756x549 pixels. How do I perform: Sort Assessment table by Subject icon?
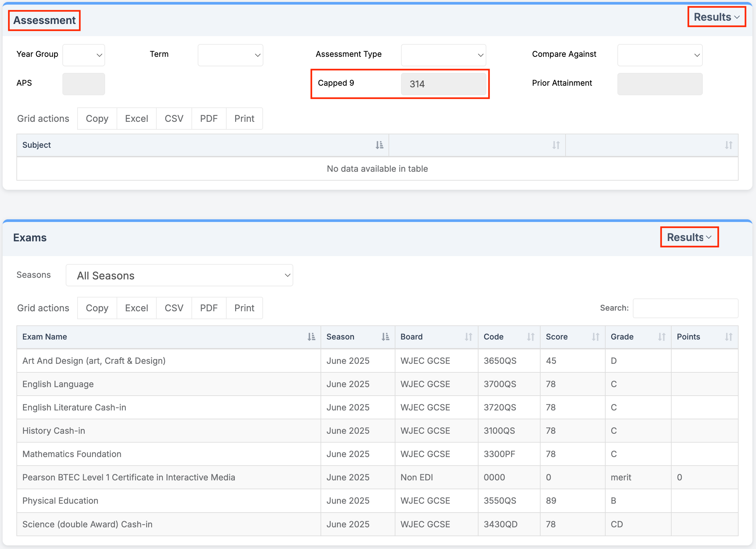[379, 145]
